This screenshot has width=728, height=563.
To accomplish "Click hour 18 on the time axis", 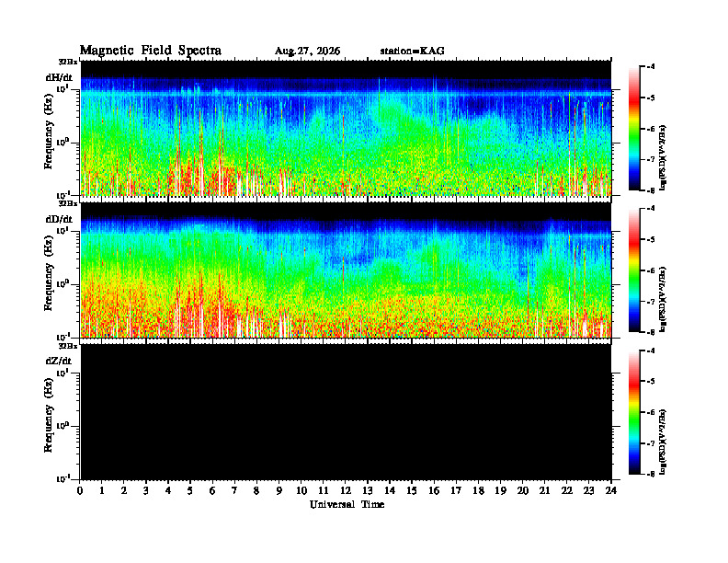I will coord(478,491).
